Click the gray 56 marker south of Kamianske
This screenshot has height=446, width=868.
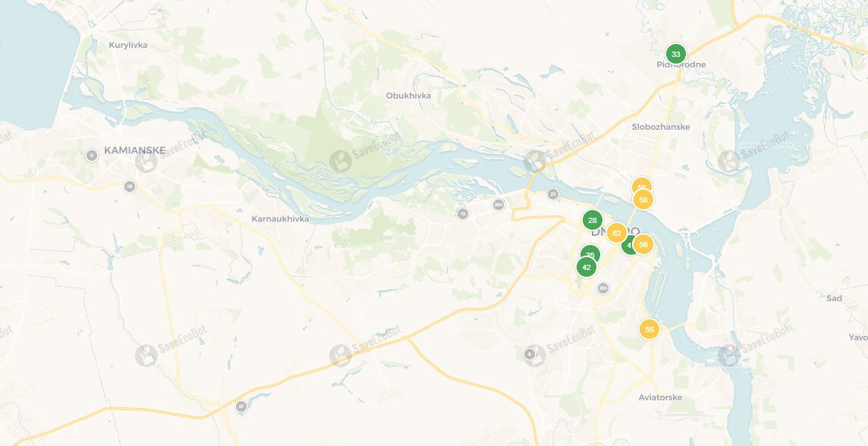(130, 187)
